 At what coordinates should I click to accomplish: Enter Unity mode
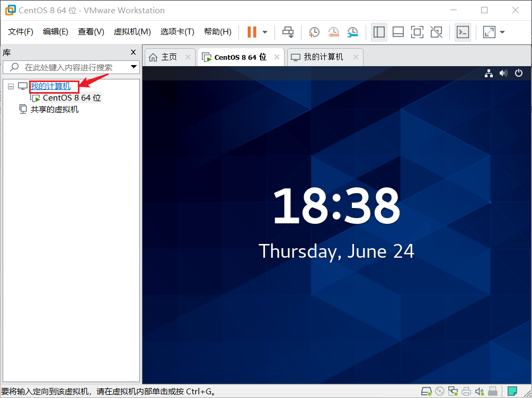point(436,32)
